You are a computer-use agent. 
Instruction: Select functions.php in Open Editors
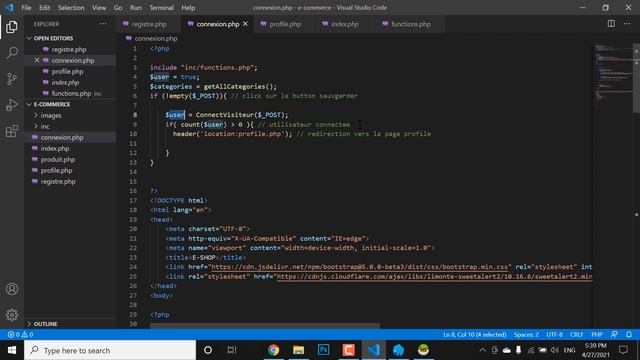(x=71, y=93)
